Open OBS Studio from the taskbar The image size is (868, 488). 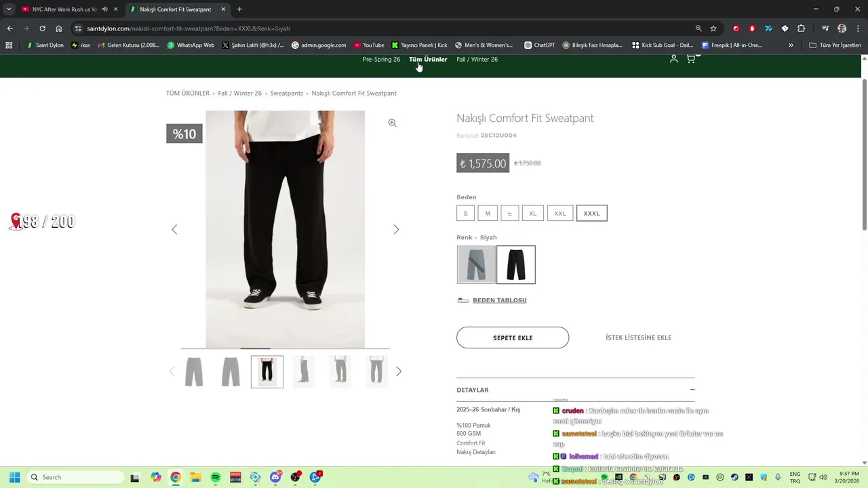pyautogui.click(x=295, y=477)
